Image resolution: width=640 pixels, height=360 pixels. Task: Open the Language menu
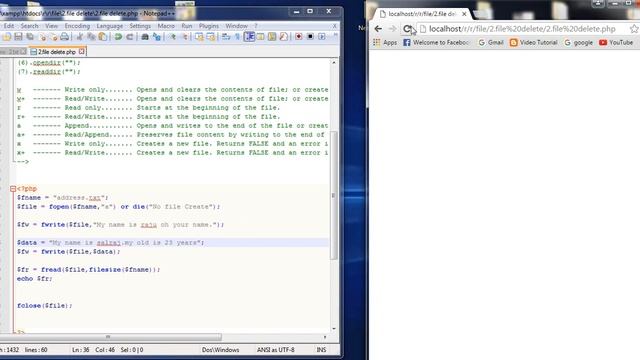[x=109, y=26]
